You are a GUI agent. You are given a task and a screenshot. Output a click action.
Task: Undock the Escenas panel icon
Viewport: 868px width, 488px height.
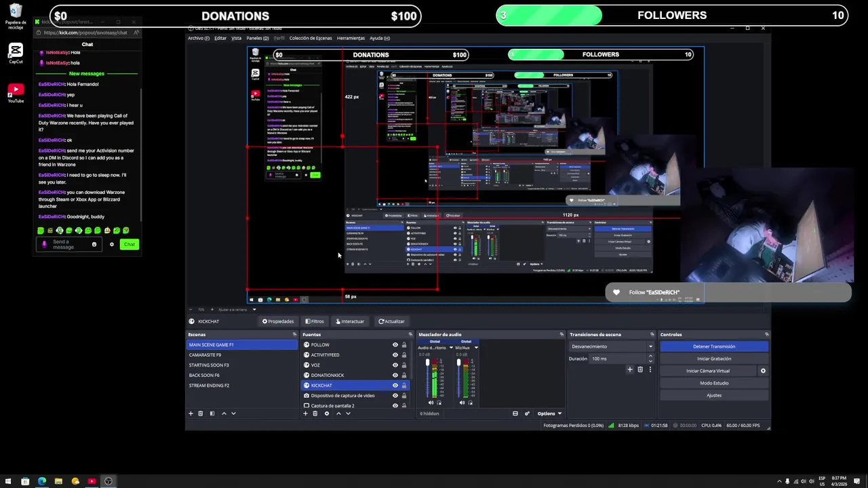(x=294, y=334)
